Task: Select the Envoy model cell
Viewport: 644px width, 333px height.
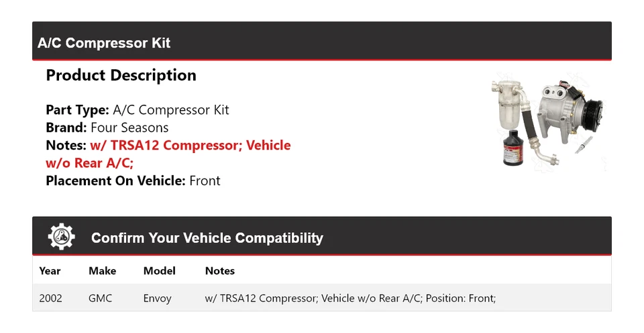Action: 157,298
